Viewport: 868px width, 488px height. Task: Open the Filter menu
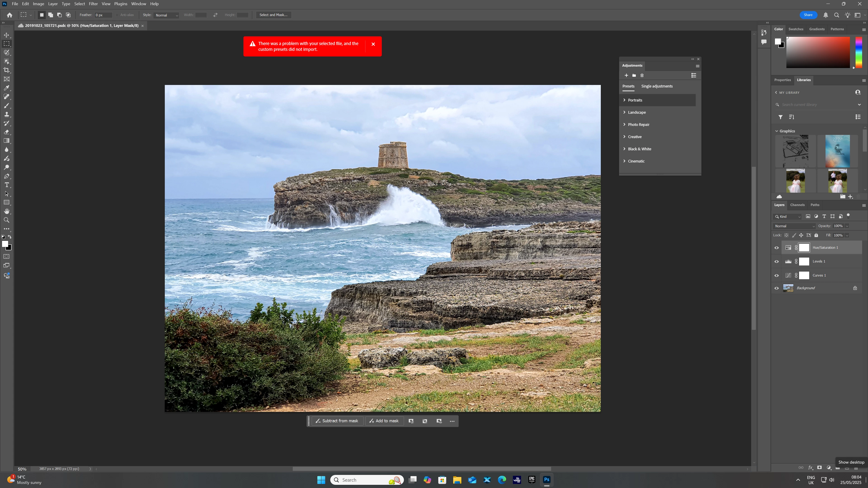point(93,4)
